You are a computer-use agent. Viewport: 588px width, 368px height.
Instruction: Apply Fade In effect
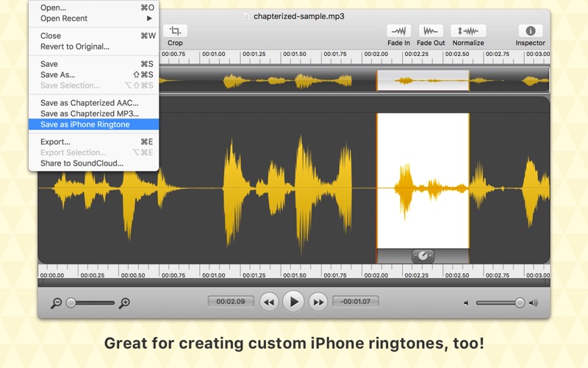pos(399,31)
